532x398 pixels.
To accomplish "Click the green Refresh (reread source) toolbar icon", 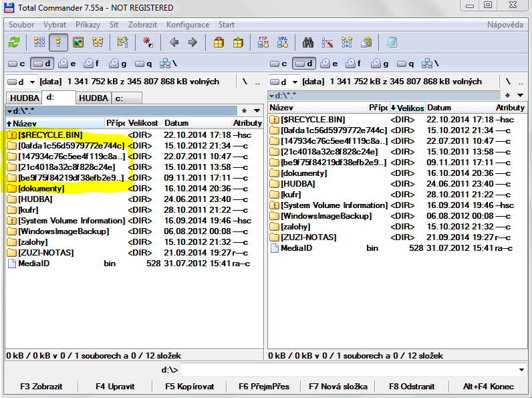I will click(14, 42).
